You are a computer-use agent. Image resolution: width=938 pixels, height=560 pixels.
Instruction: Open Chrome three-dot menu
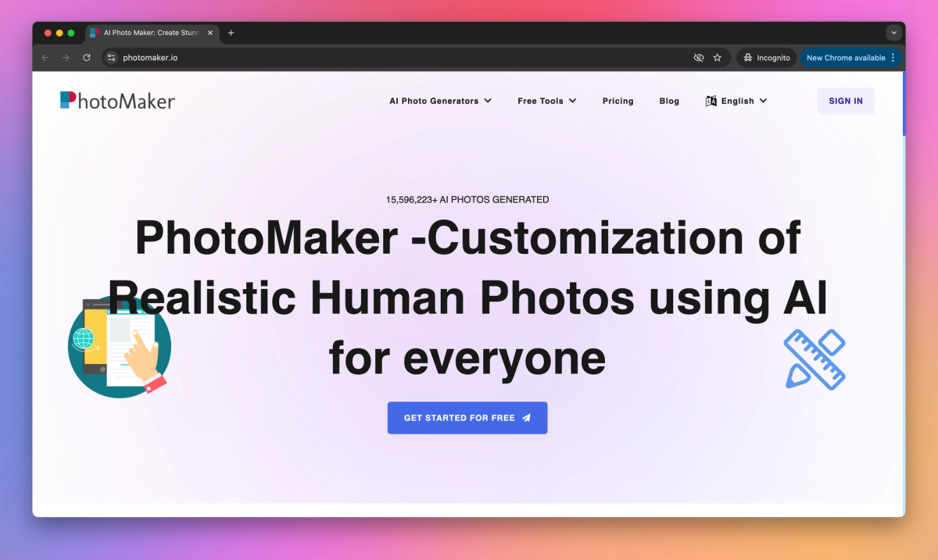pos(893,58)
